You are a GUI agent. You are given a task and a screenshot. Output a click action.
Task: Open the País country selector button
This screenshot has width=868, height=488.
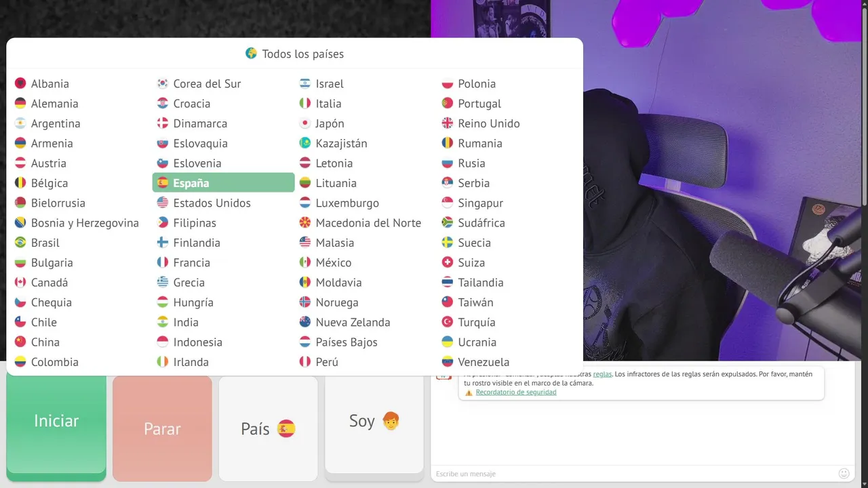[269, 428]
